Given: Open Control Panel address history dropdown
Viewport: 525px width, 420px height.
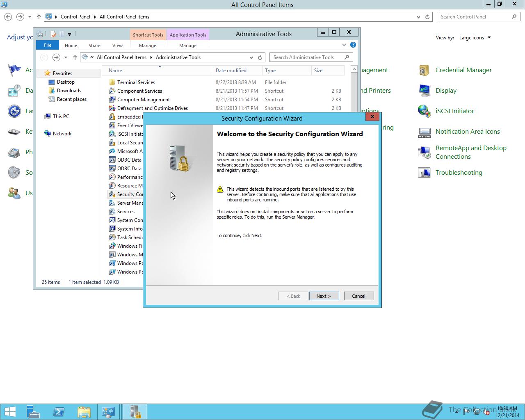Looking at the screenshot, I should click(x=418, y=17).
